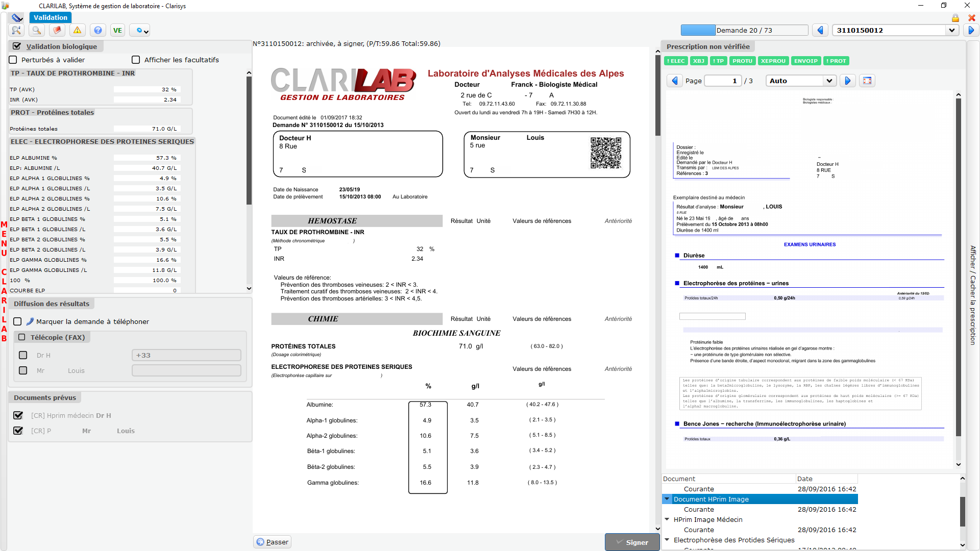This screenshot has height=551, width=980.
Task: Open the demande number 3110150012 dropdown
Action: coord(951,30)
